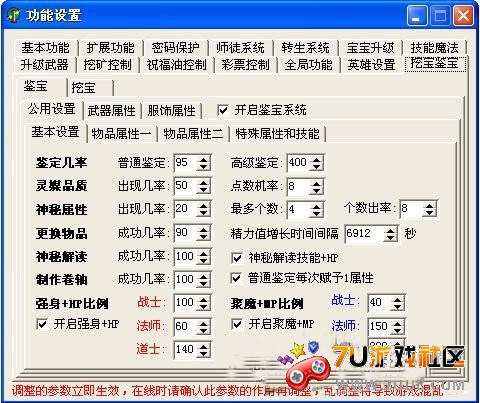Select the 全局功能 tab
The height and width of the screenshot is (403, 480).
pos(308,64)
